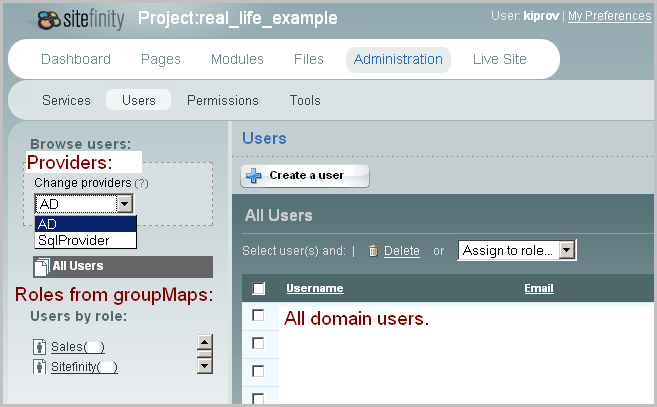
Task: Open the Tools sub-tab
Action: click(x=305, y=101)
